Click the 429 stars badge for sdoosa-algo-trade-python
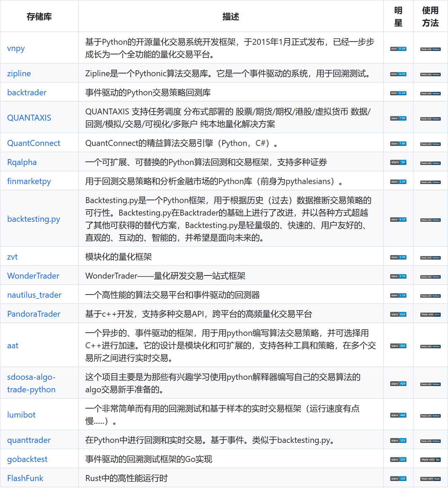448x490 pixels. click(398, 384)
